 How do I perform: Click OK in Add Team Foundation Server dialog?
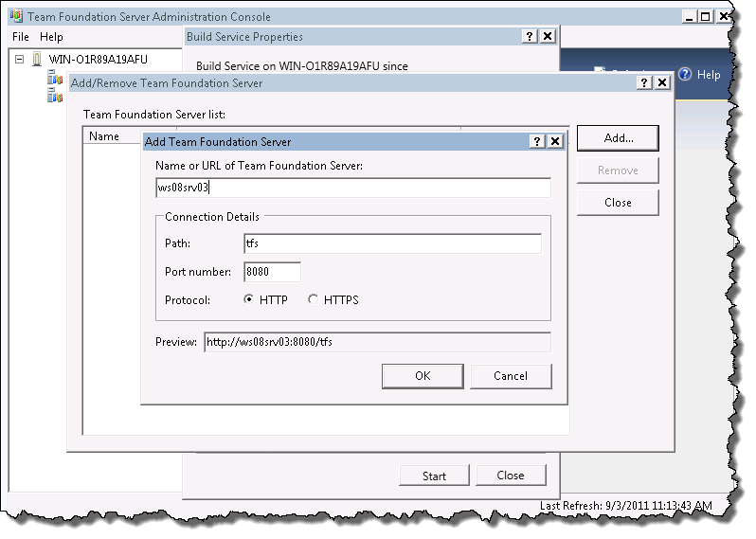point(423,376)
